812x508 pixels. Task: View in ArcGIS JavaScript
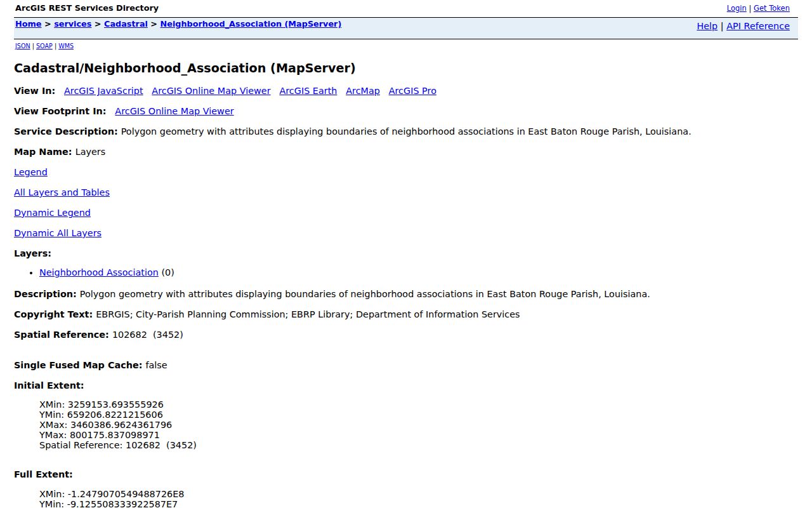103,91
